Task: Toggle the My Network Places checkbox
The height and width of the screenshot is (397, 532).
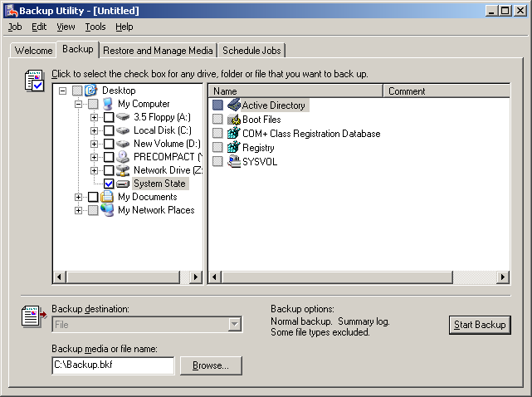Action: (x=93, y=210)
